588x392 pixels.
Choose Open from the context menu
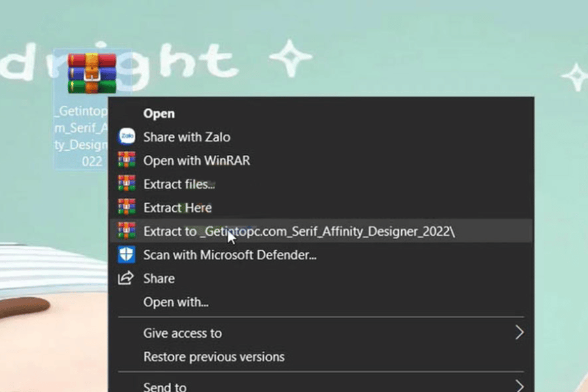159,114
